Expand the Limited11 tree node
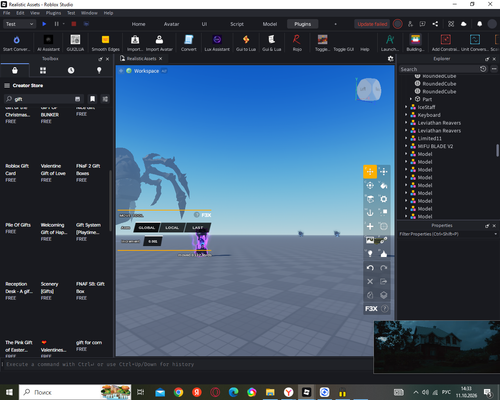 (x=406, y=138)
